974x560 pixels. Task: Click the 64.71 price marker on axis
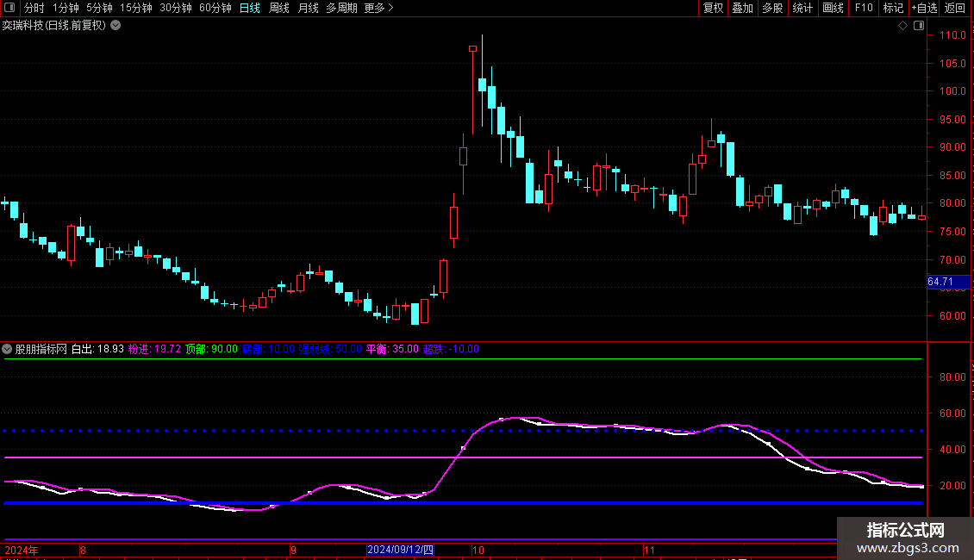coord(948,282)
